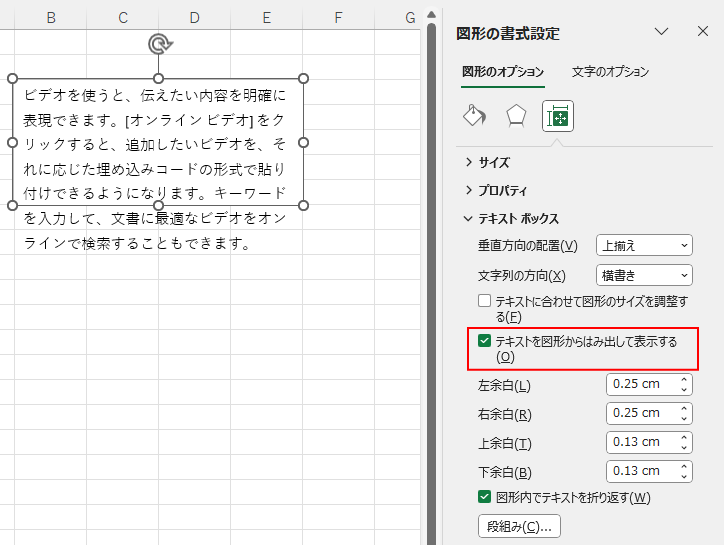Click text line starting ビデオを使うと
The height and width of the screenshot is (545, 724).
(x=155, y=95)
